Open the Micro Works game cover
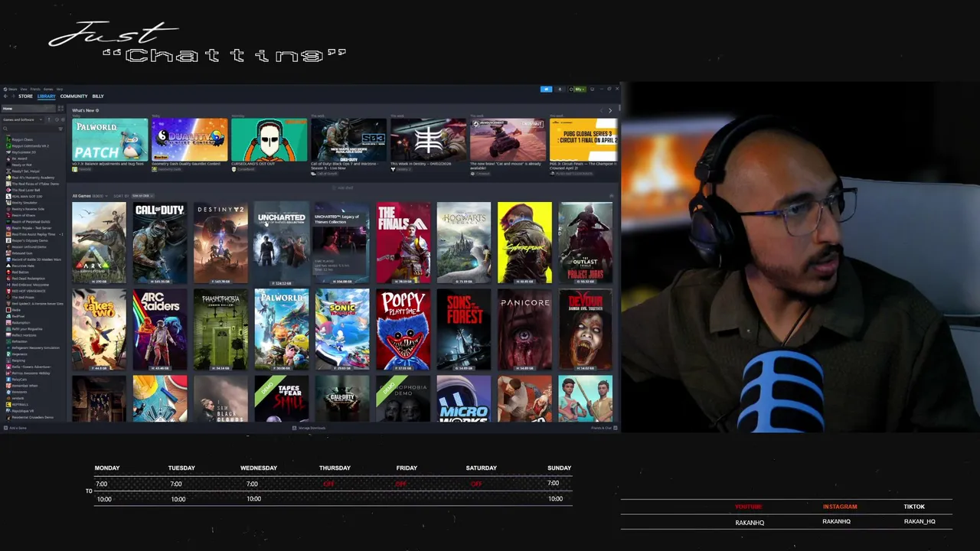 [x=464, y=399]
